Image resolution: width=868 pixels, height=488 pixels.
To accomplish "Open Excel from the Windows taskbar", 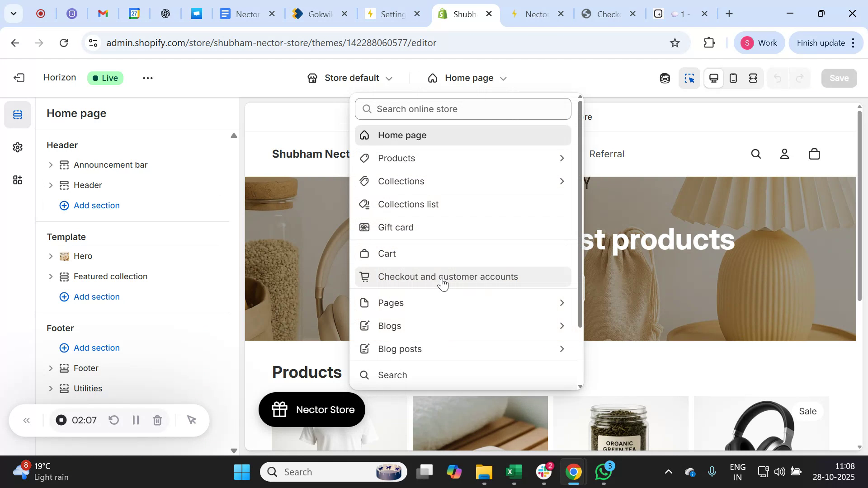I will click(x=513, y=471).
